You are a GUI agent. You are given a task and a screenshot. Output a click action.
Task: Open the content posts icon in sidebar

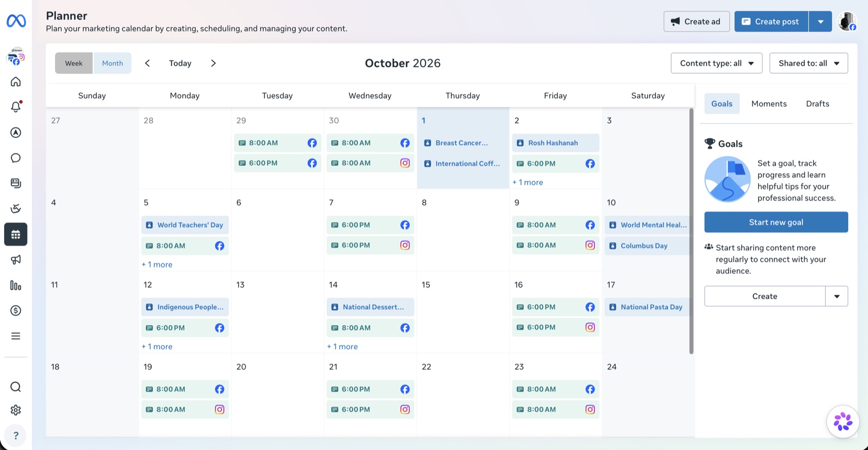16,183
